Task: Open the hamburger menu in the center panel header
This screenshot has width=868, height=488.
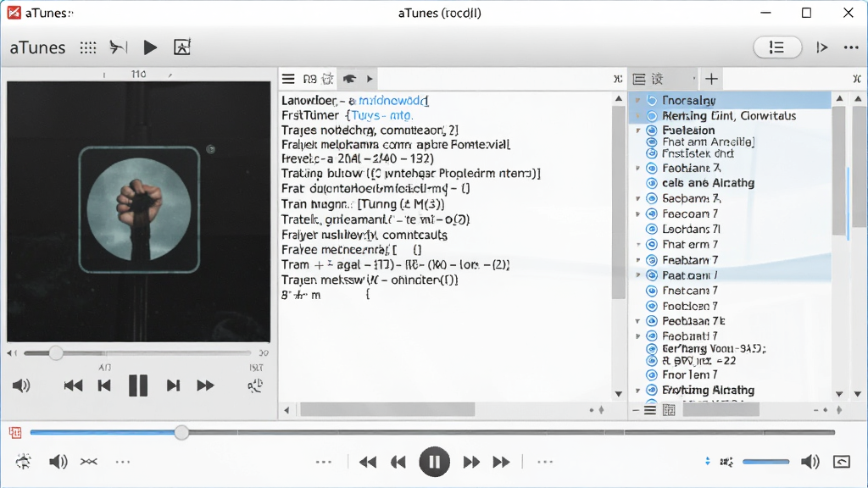Action: 288,79
